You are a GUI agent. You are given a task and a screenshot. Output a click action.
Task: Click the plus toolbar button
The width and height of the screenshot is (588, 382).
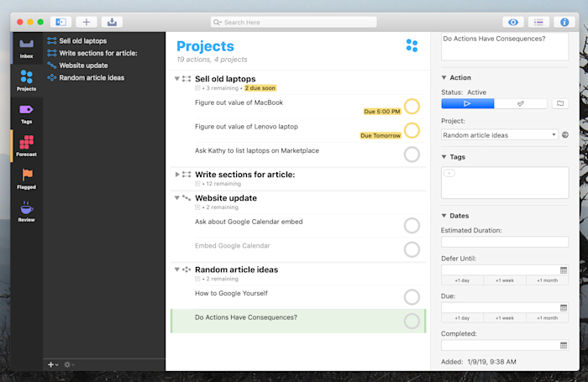pos(86,22)
